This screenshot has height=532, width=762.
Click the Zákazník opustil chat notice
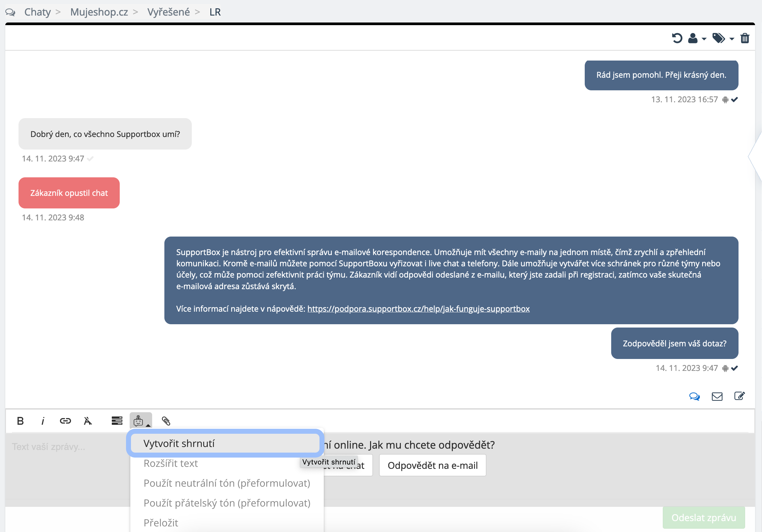[69, 193]
